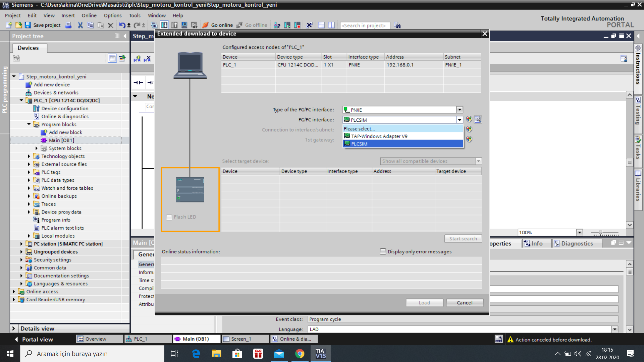Click the Accessible devices icon
644x362 pixels.
point(277,25)
